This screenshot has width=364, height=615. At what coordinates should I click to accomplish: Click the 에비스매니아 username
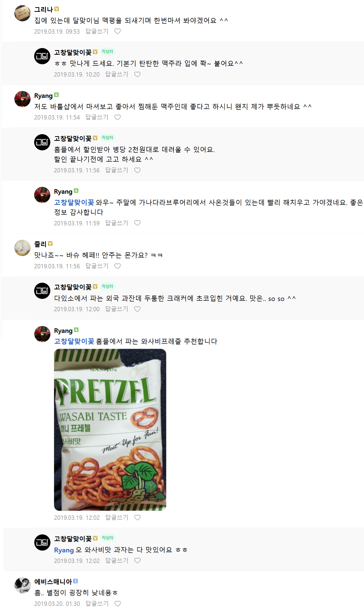[x=53, y=582]
